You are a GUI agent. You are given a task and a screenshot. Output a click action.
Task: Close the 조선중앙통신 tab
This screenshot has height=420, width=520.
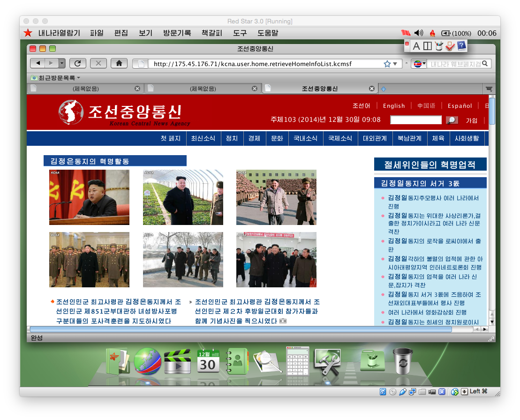372,89
